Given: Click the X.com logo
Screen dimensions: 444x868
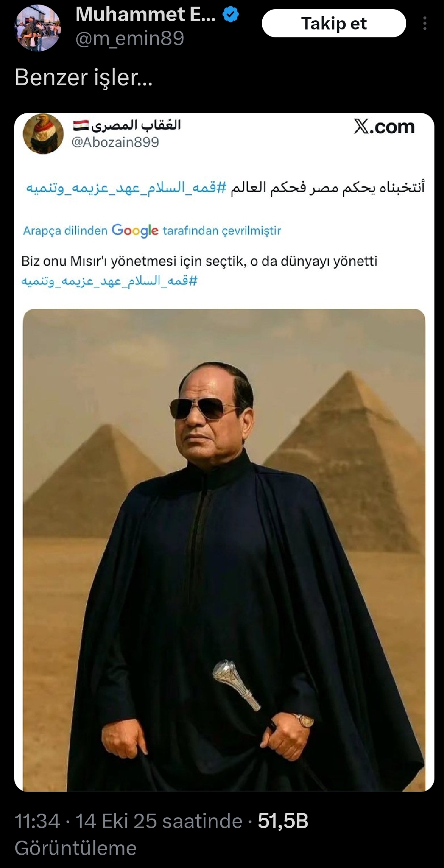Looking at the screenshot, I should point(384,127).
